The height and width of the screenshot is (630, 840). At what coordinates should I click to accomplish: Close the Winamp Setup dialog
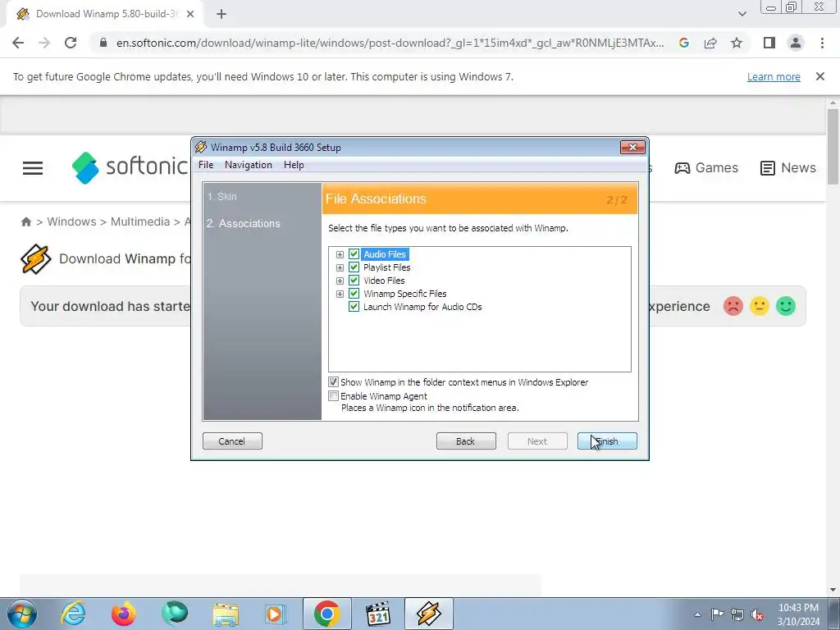pos(632,148)
